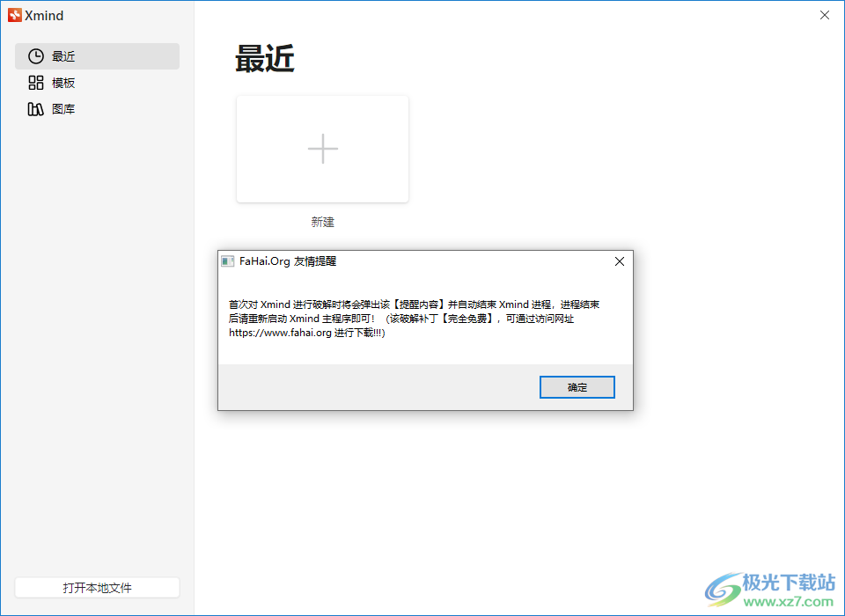Click the Xmind logo icon
This screenshot has width=845, height=616.
tap(15, 15)
